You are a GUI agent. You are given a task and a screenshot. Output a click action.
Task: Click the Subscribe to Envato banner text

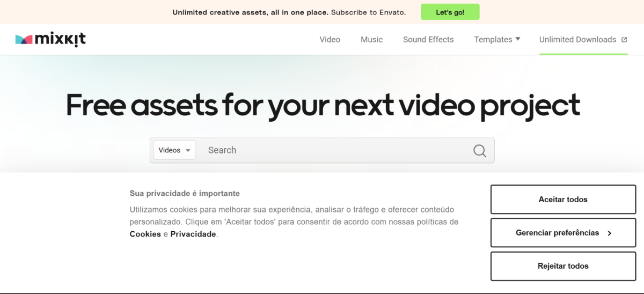tap(368, 12)
